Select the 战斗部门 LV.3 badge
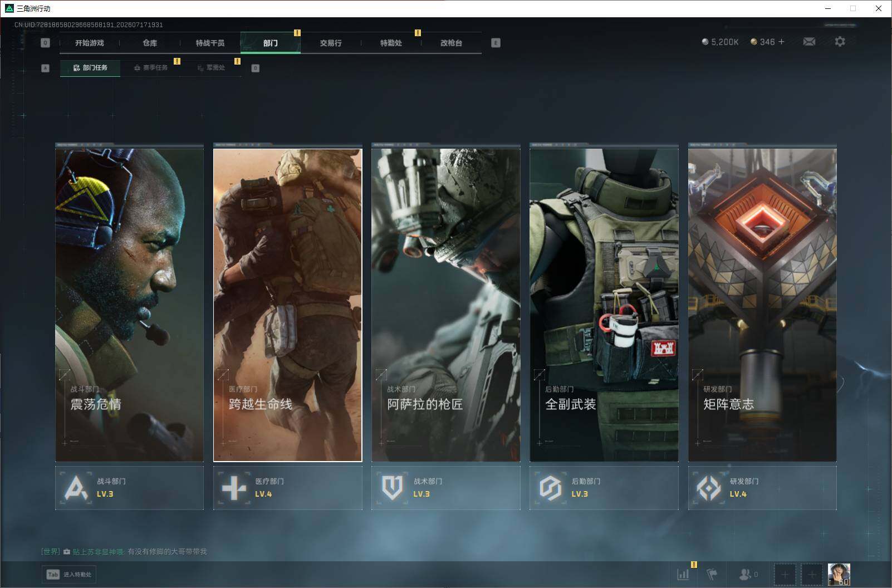The height and width of the screenshot is (588, 892). pyautogui.click(x=129, y=488)
